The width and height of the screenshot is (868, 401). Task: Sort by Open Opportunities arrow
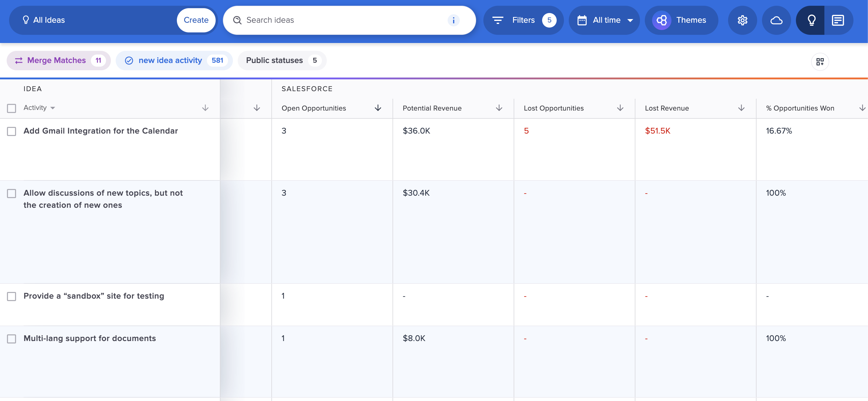click(378, 108)
